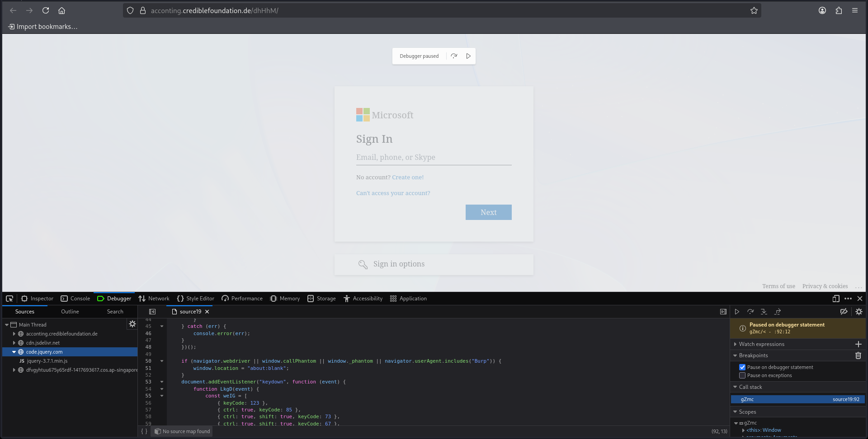
Task: Select the gZmc call stack frame
Action: 798,399
